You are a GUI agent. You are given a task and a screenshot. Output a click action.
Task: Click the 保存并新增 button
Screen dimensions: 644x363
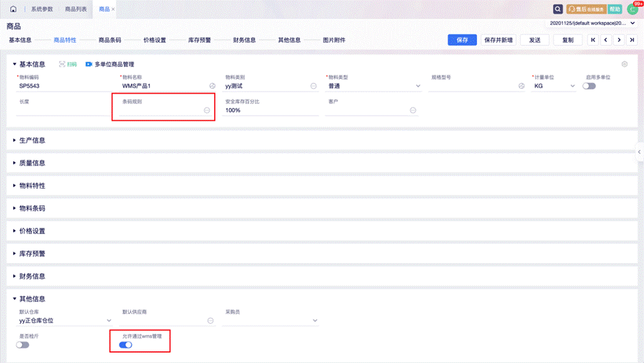pyautogui.click(x=499, y=40)
